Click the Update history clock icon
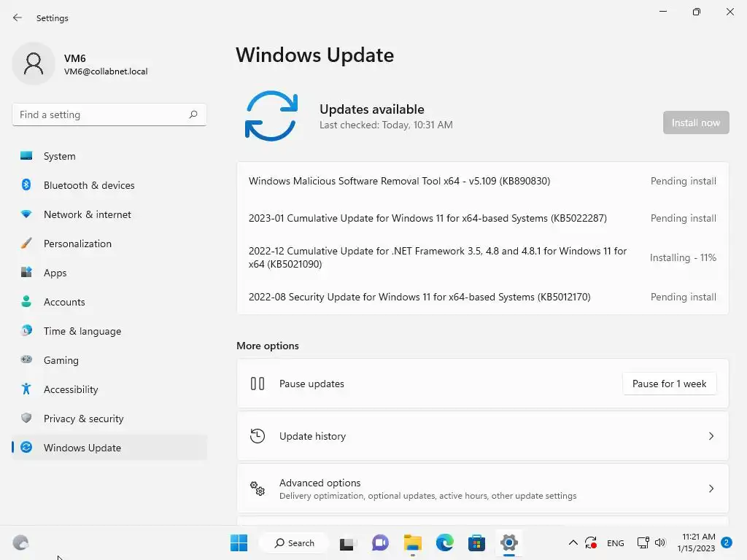747x560 pixels. (258, 436)
